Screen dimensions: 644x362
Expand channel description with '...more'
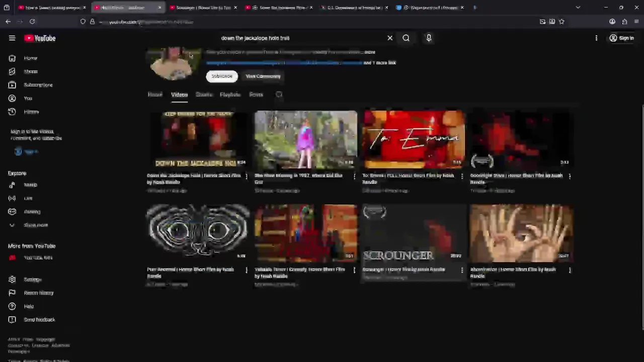[370, 52]
